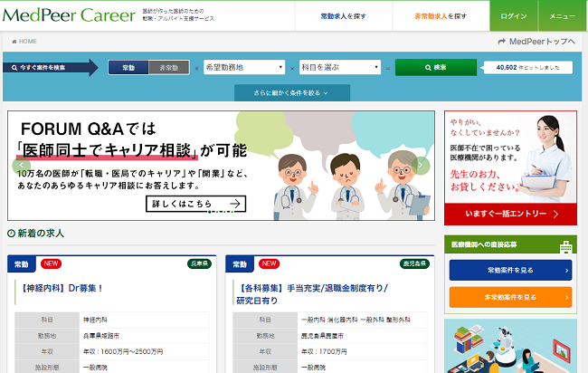Click 兵庫県姫路市 location cell
This screenshot has width=588, height=373.
coord(144,336)
